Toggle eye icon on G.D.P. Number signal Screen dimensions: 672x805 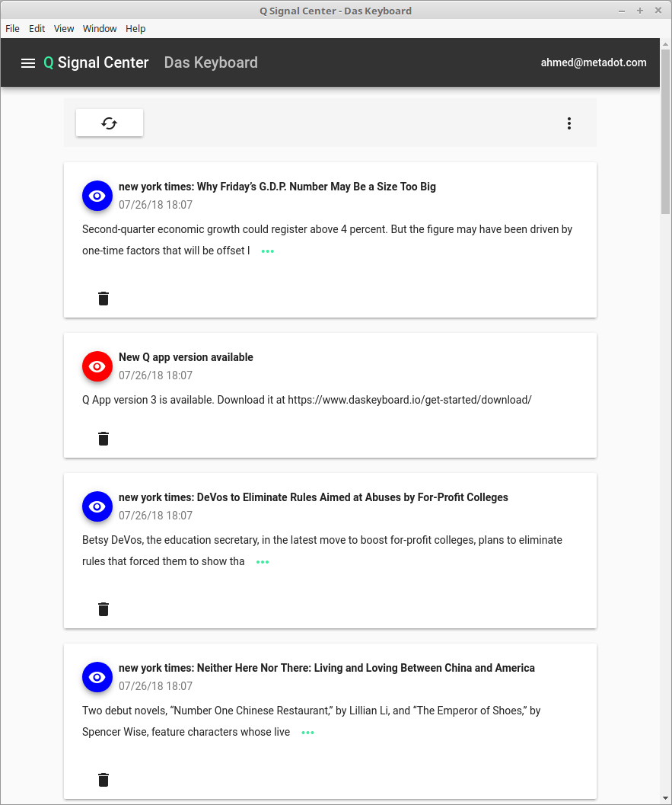click(x=97, y=196)
